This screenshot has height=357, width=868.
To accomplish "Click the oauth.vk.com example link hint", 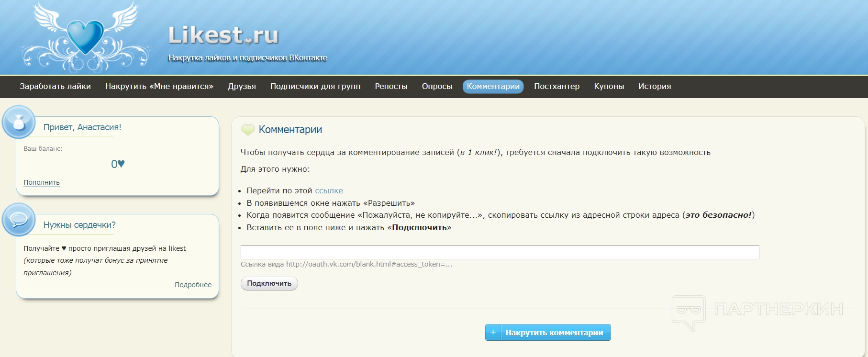I will click(346, 264).
